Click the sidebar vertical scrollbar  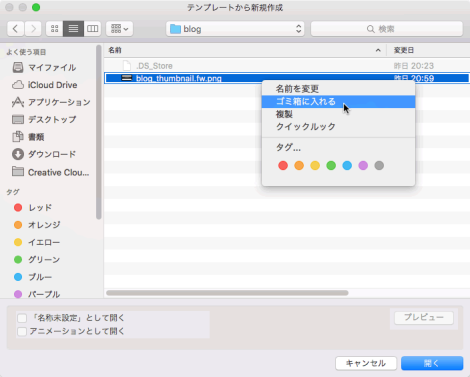(x=99, y=132)
